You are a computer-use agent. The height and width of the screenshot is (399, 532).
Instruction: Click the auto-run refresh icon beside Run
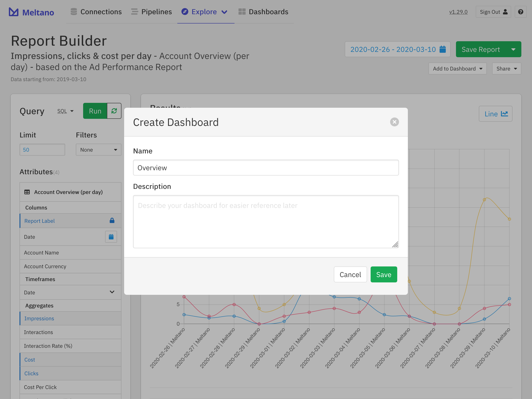[114, 111]
